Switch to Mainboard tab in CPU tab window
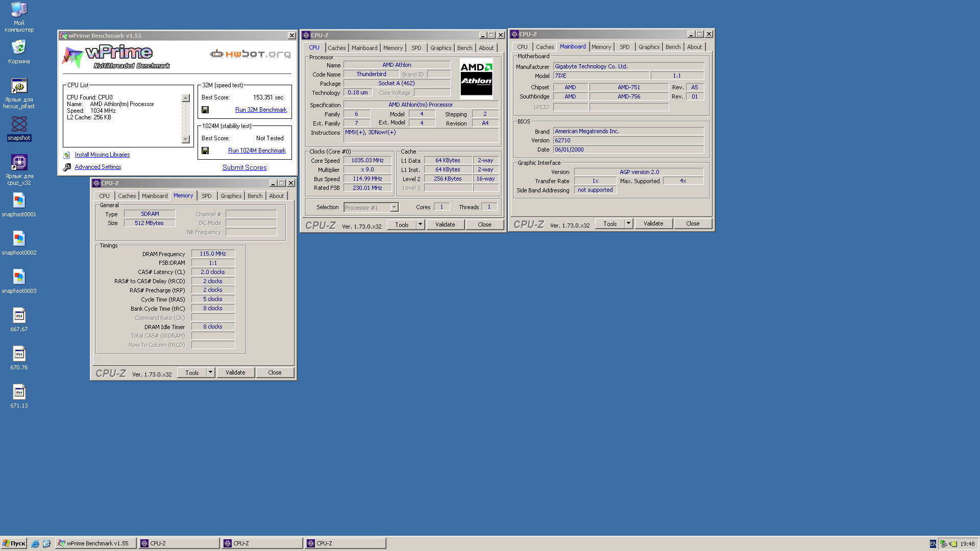The image size is (980, 551). tap(364, 48)
